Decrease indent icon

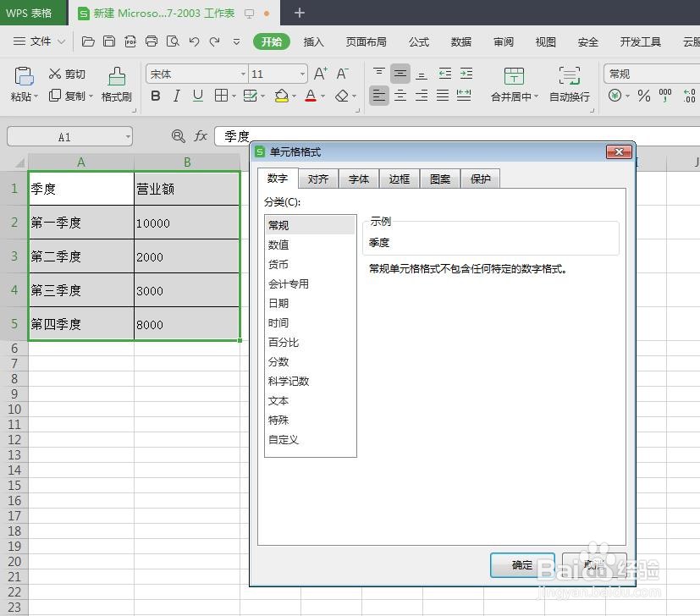click(x=444, y=74)
